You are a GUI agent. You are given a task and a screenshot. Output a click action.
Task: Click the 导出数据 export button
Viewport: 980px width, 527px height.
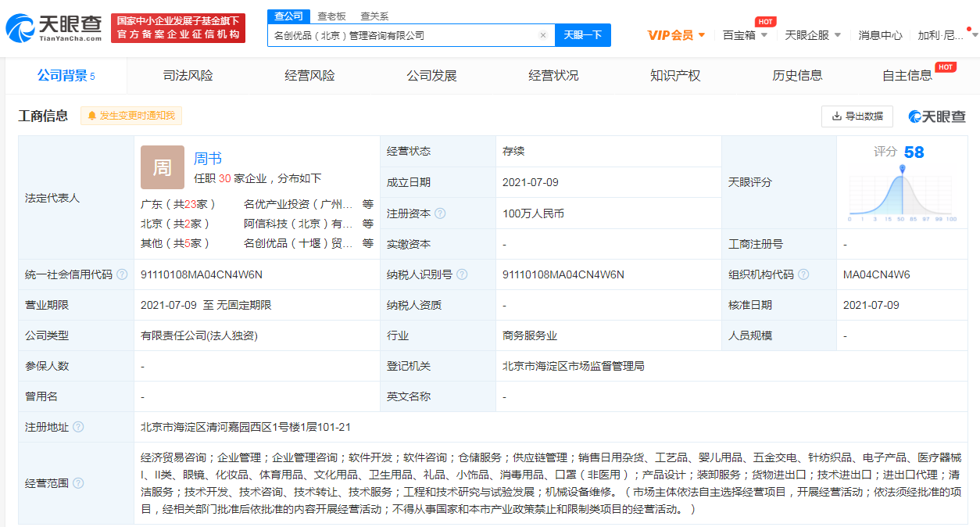coord(857,116)
